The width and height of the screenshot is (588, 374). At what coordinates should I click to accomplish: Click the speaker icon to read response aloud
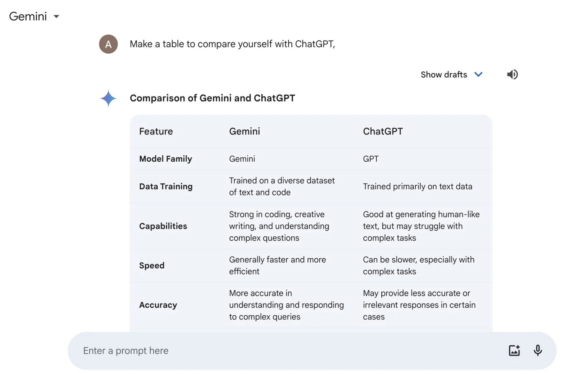(512, 74)
